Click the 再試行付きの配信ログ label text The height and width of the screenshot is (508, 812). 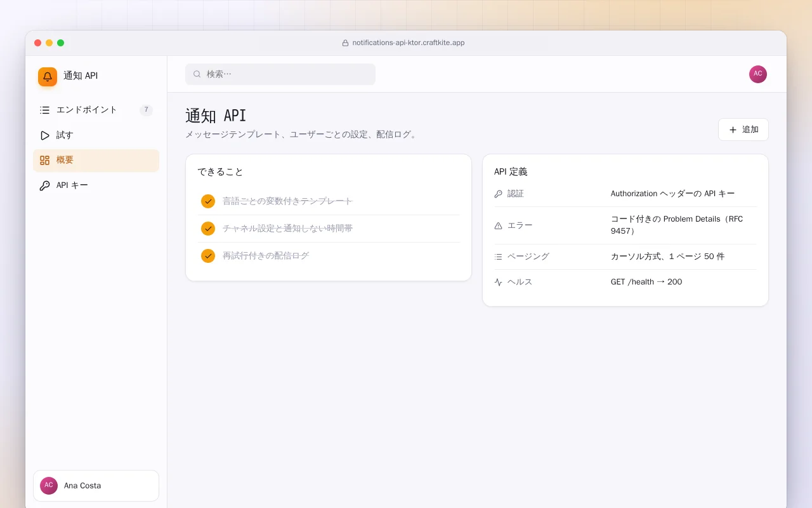click(266, 256)
